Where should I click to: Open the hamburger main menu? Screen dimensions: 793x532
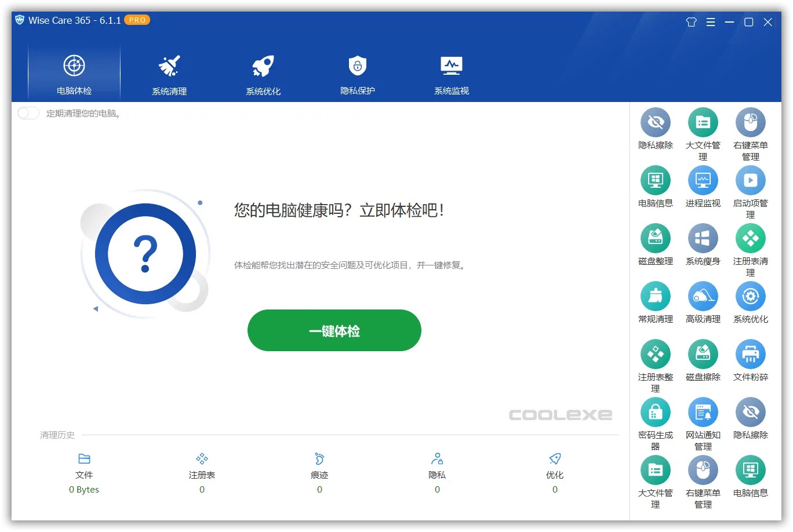tap(710, 22)
